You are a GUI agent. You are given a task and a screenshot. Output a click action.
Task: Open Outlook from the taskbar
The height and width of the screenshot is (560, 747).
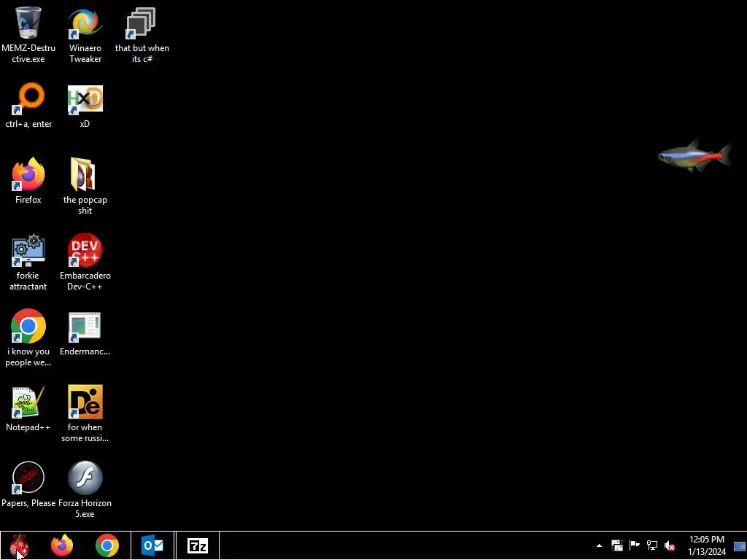(x=152, y=545)
